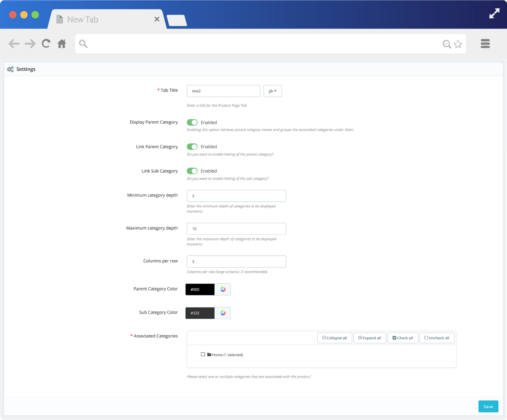Screen dimensions: 507x420
Task: Bookmark the page with the star icon
Action: (x=458, y=44)
